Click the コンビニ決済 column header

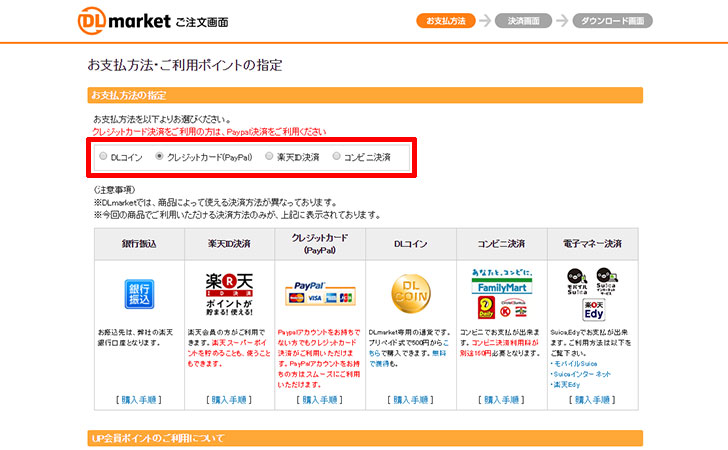coord(502,244)
